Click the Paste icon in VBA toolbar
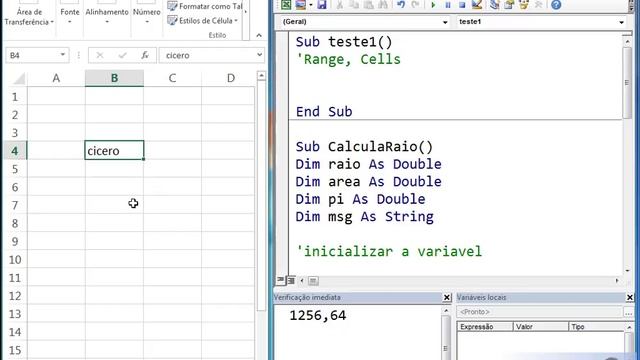This screenshot has height=360, width=640. (x=369, y=4)
